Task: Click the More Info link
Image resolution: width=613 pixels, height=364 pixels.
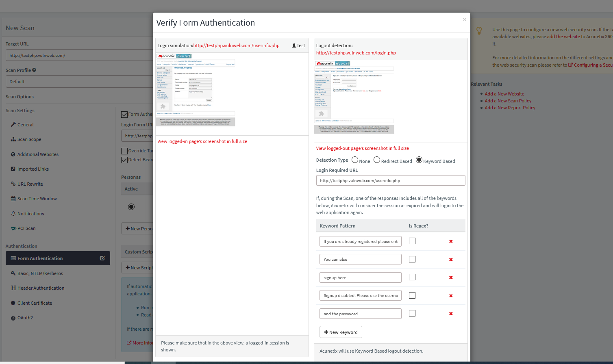Action: point(140,343)
